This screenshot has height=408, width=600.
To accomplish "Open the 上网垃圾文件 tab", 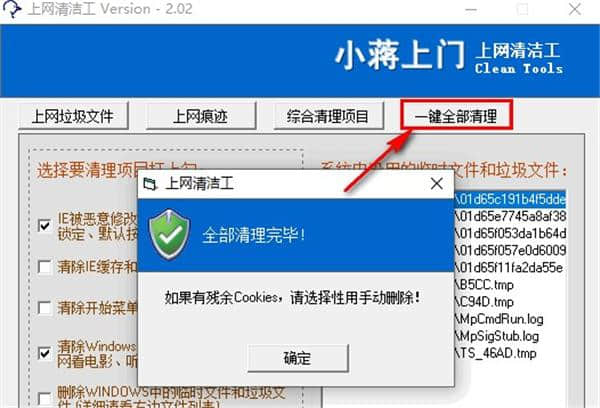I will 73,116.
